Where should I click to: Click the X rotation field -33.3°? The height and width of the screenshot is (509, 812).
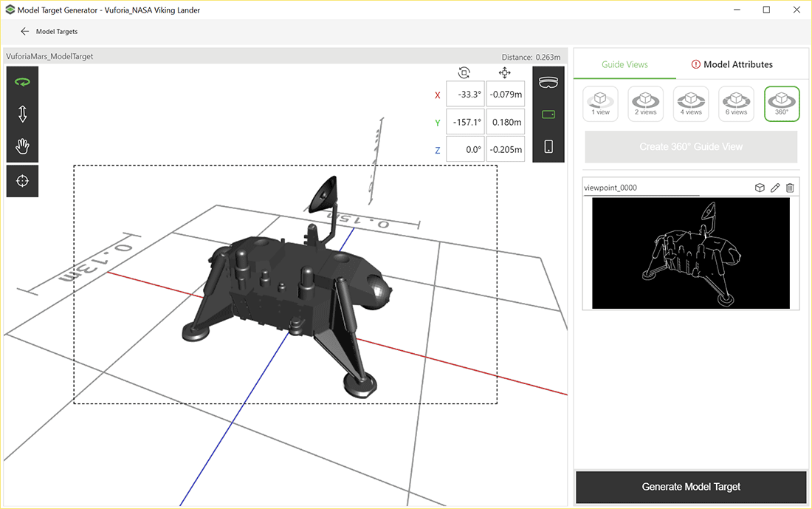pyautogui.click(x=465, y=94)
